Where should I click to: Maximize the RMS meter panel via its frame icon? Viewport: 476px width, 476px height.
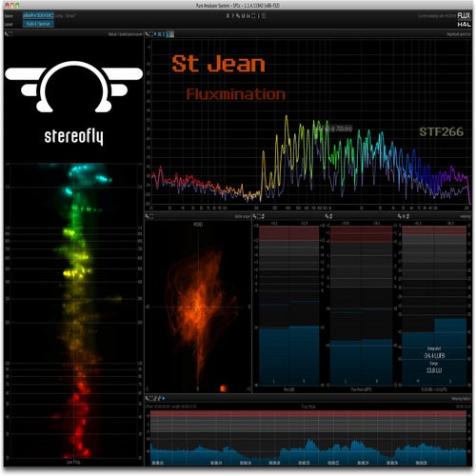[259, 216]
